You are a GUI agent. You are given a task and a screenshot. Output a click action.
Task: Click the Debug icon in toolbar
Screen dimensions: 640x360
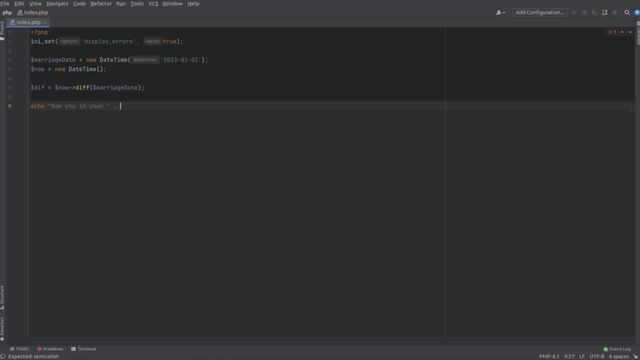(x=584, y=13)
